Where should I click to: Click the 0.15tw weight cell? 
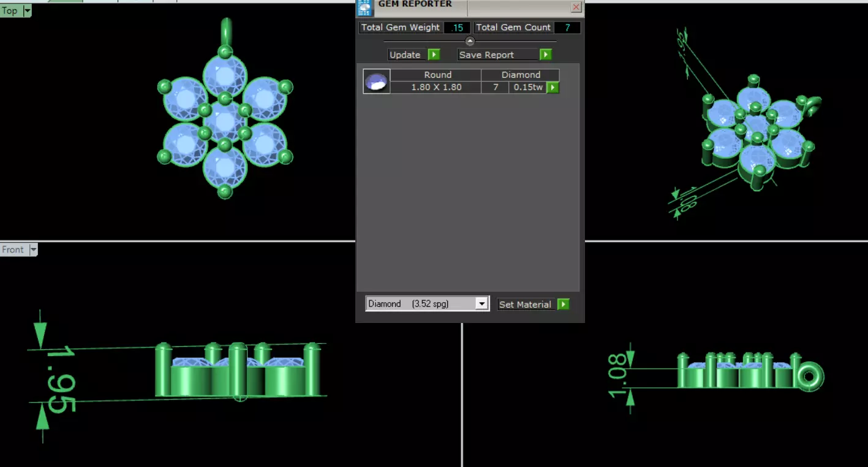528,87
